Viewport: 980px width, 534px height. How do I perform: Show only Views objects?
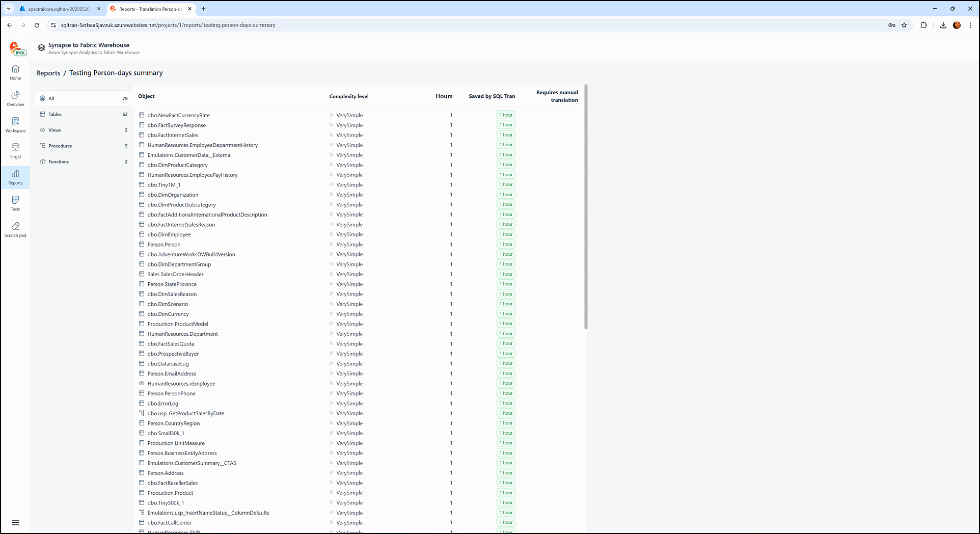[x=55, y=130]
